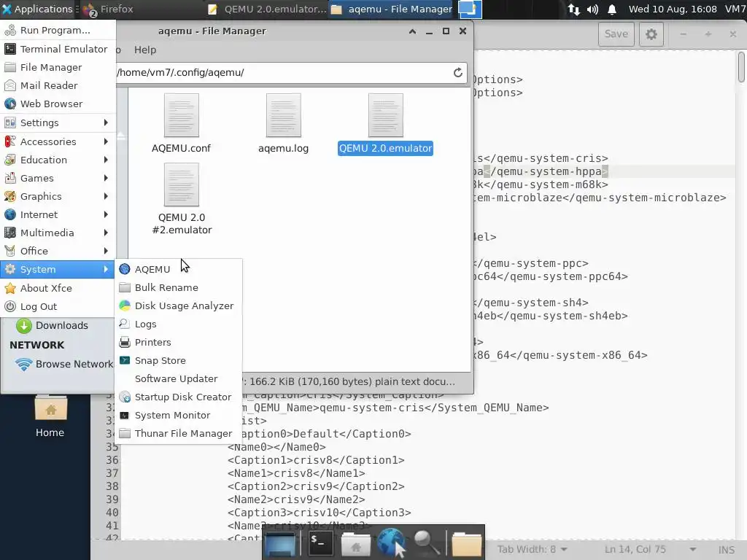Switch to QEMU 2.0.emulator editor window
Image resolution: width=747 pixels, height=560 pixels.
(x=267, y=9)
